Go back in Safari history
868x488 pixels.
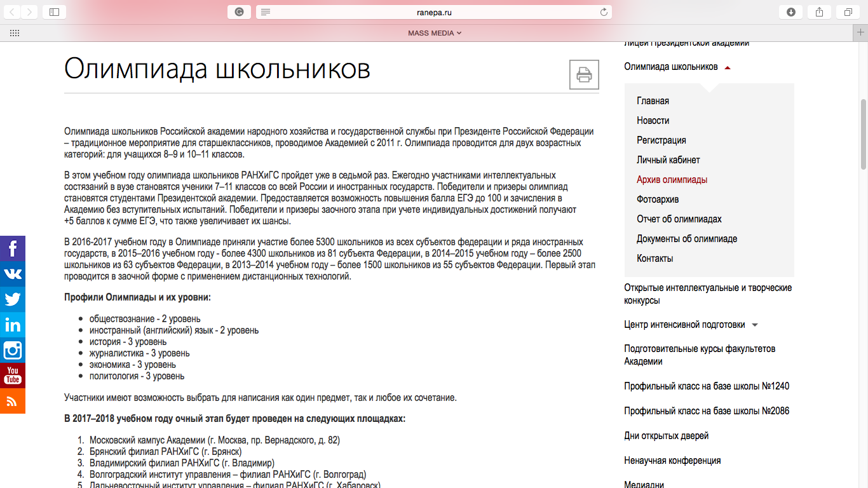coord(13,11)
